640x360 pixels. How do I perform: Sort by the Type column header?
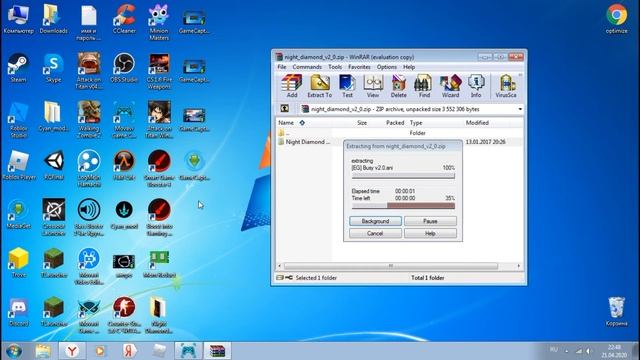[x=416, y=122]
